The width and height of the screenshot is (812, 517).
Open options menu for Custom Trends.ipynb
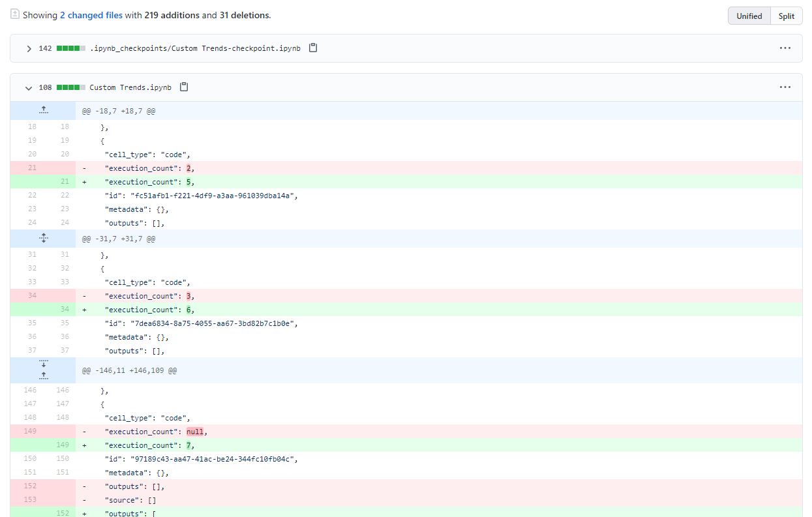tap(785, 87)
